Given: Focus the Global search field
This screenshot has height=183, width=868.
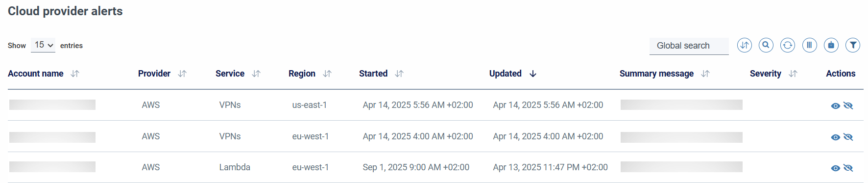Looking at the screenshot, I should 689,46.
